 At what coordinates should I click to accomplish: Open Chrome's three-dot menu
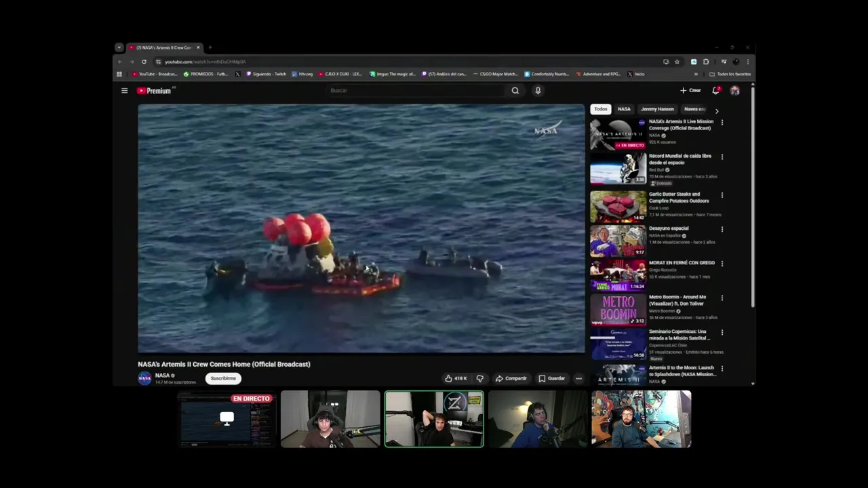tap(747, 62)
